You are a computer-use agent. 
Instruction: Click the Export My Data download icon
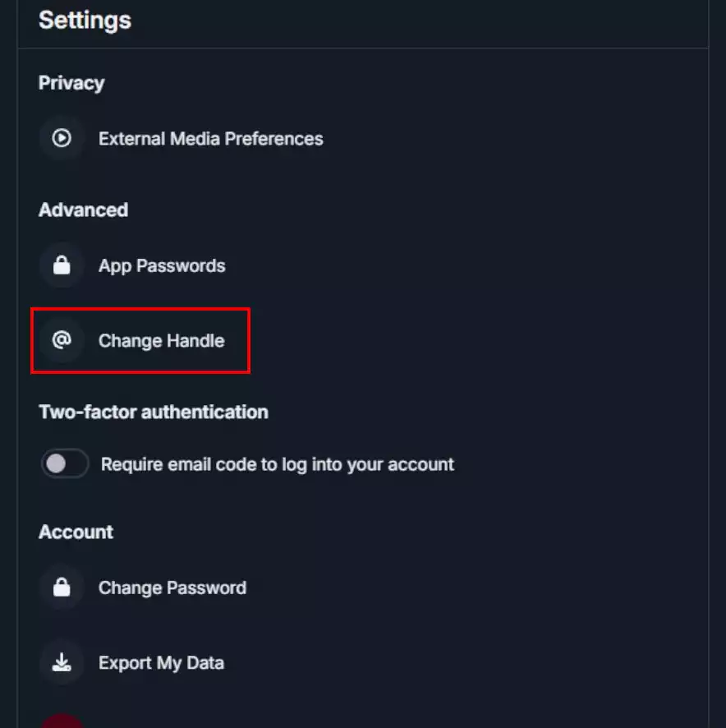[x=62, y=662]
